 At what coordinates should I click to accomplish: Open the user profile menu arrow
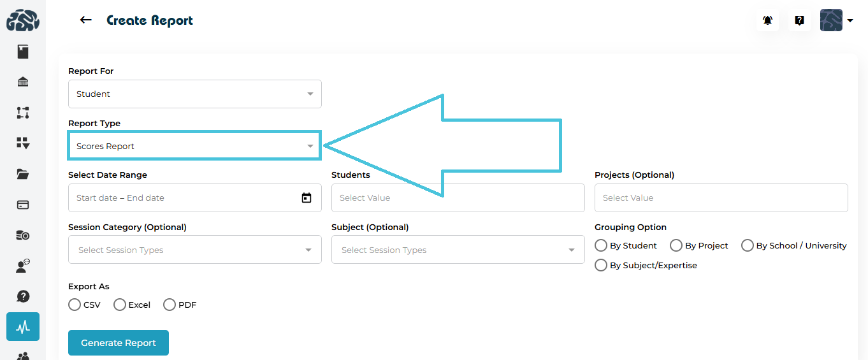point(850,21)
